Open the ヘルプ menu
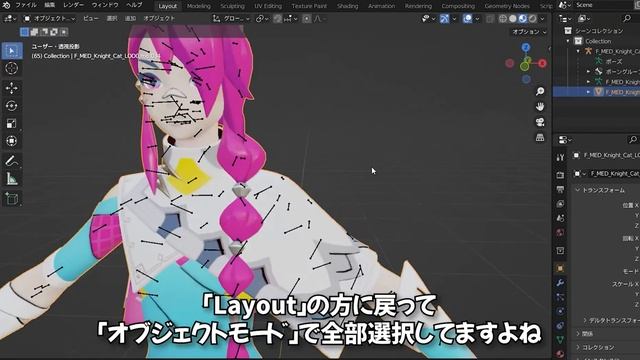This screenshot has height=360, width=640. [134, 5]
